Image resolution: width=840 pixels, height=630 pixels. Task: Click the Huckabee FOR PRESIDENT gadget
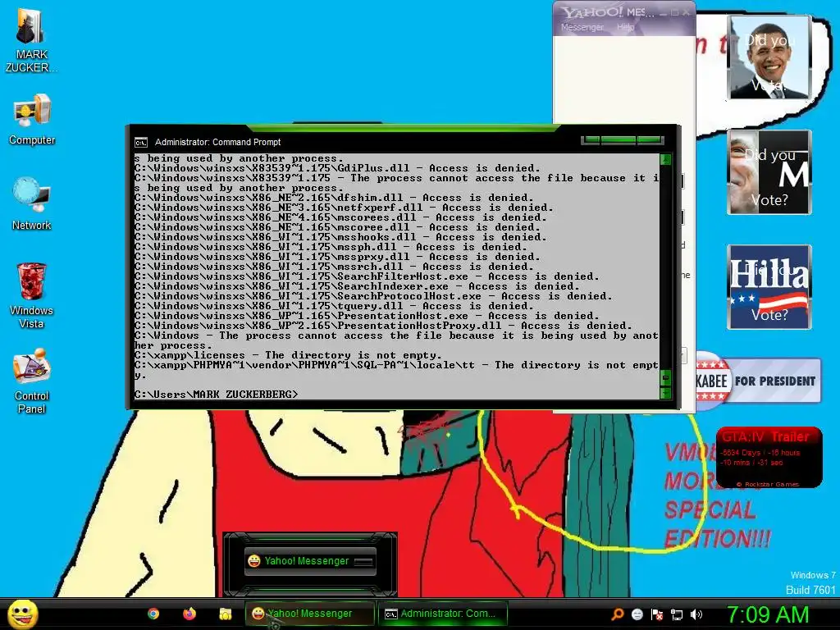[757, 381]
